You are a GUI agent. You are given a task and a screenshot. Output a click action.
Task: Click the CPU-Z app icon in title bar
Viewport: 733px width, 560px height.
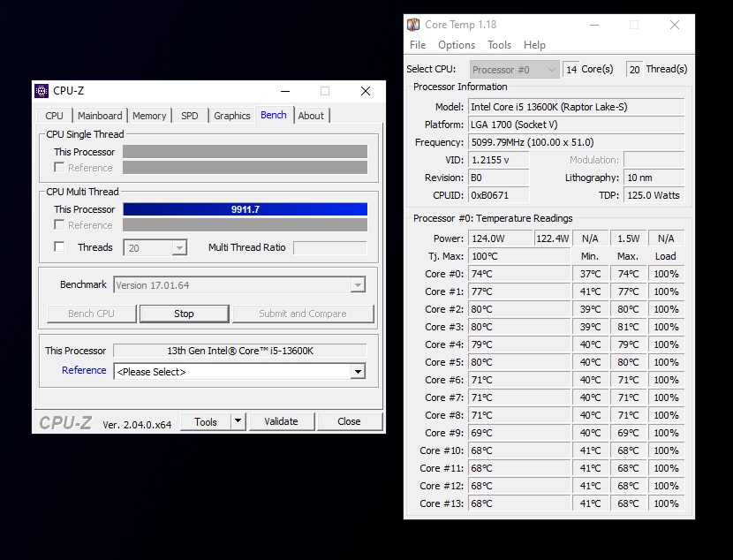(x=42, y=91)
